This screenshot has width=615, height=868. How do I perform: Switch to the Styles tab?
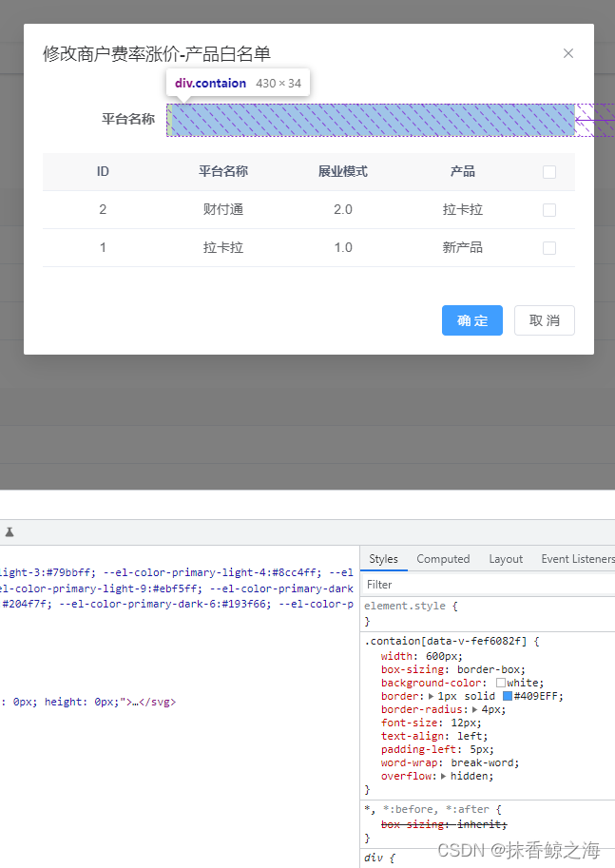click(384, 559)
